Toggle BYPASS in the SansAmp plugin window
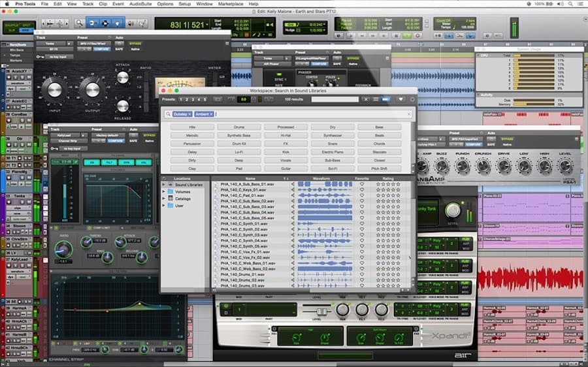 (507, 139)
